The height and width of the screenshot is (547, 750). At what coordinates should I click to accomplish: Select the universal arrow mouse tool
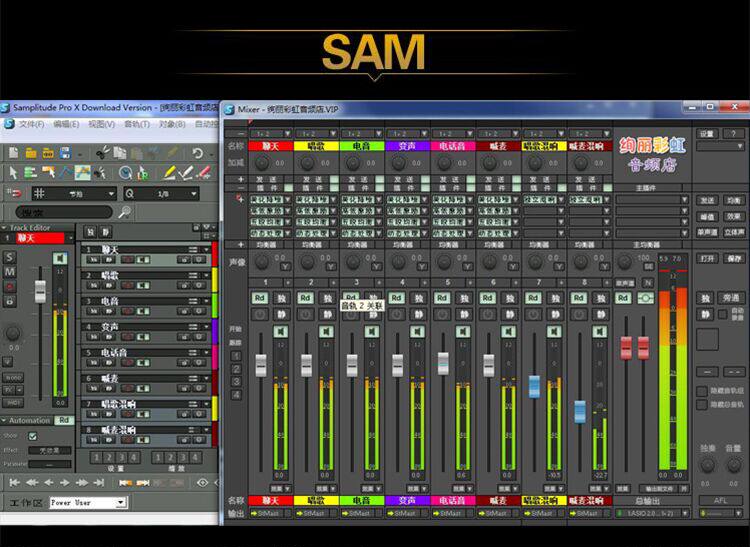[13, 173]
